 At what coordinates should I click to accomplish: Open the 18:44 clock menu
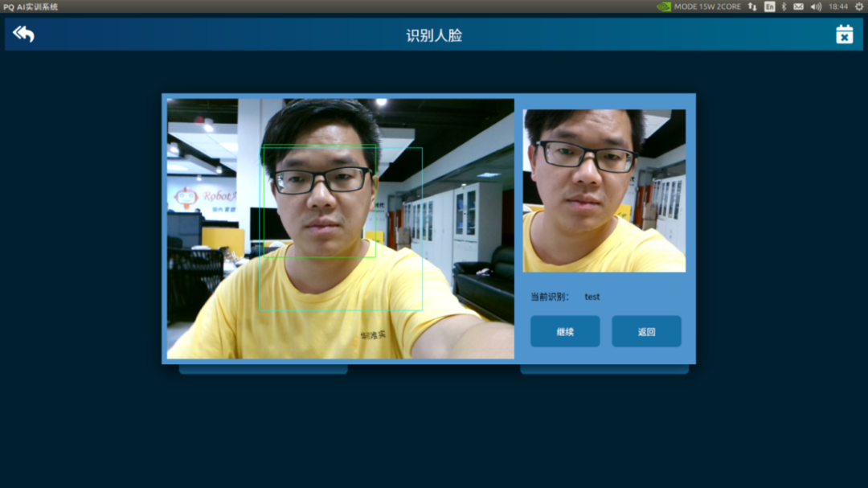837,6
